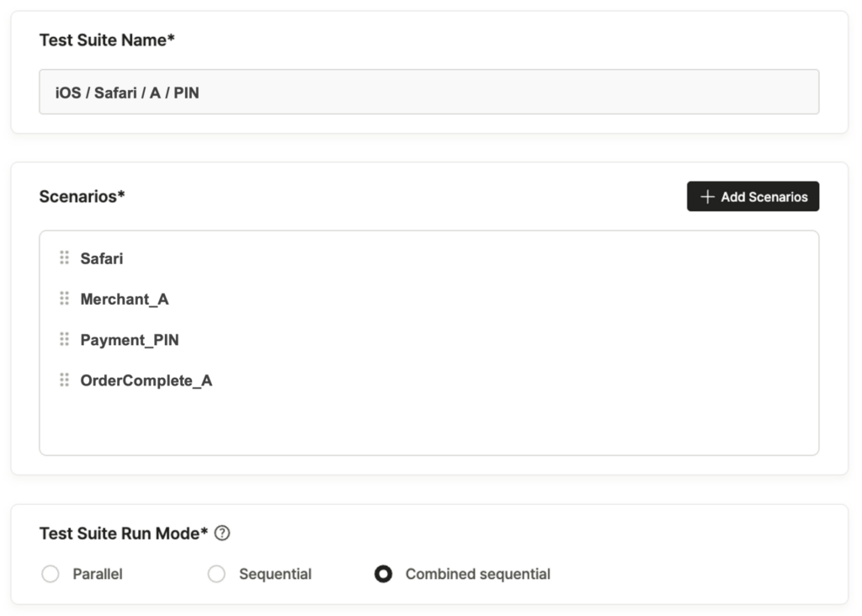
Task: Select the OrderComplete_A scenario entry
Action: coord(145,380)
